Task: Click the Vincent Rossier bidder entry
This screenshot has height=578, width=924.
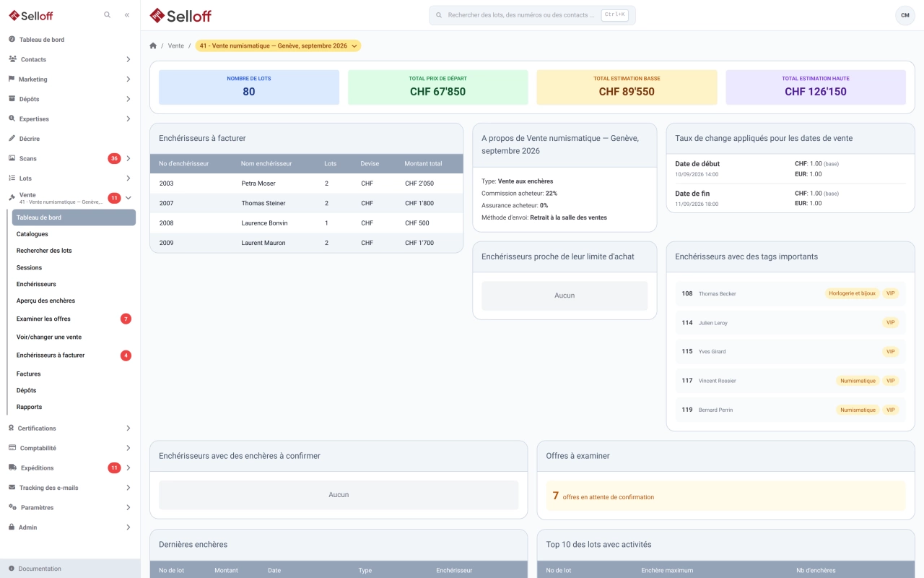Action: [x=790, y=381]
